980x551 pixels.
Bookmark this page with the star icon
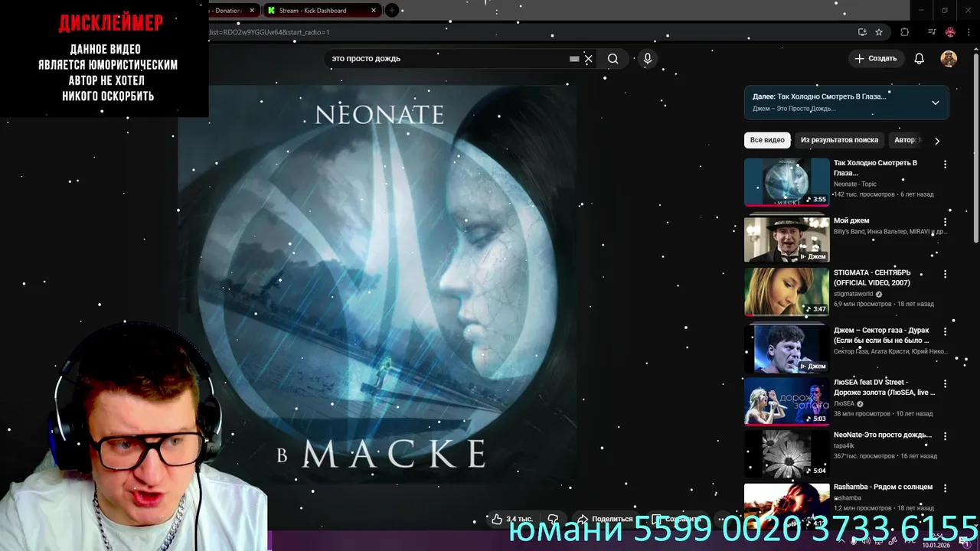pos(879,32)
